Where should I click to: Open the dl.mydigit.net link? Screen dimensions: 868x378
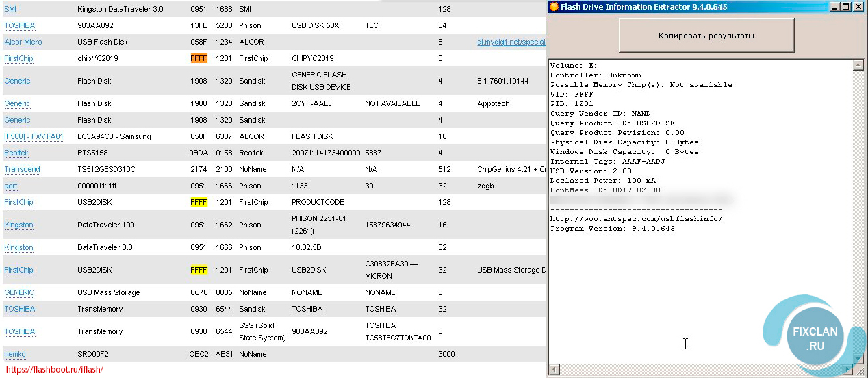coord(511,42)
